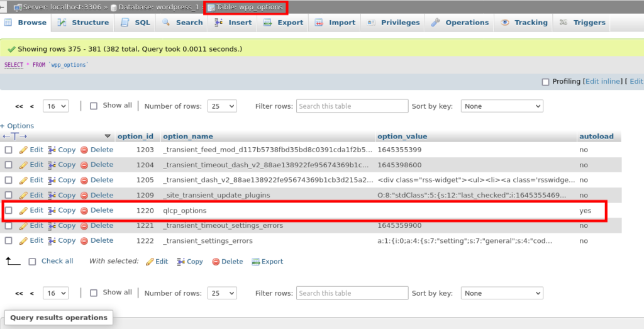Enable the Profiling checkbox
The width and height of the screenshot is (644, 329).
(x=545, y=82)
